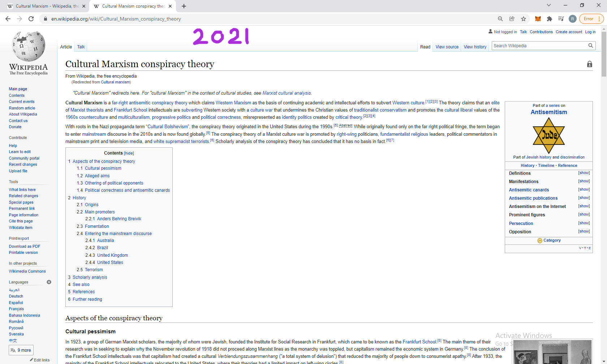Jump to Scholarly analysis in contents

(x=90, y=277)
